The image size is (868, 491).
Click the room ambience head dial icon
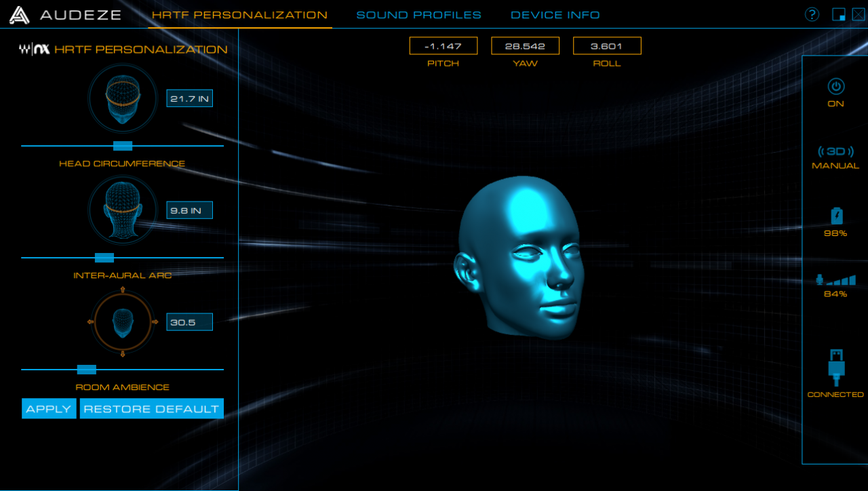pyautogui.click(x=123, y=321)
